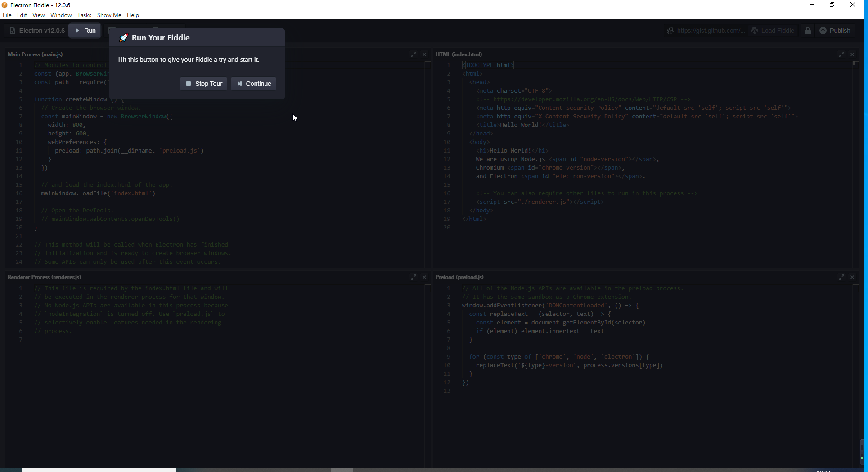
Task: Close the Renderer Process (renderer.js) editor
Action: click(424, 277)
